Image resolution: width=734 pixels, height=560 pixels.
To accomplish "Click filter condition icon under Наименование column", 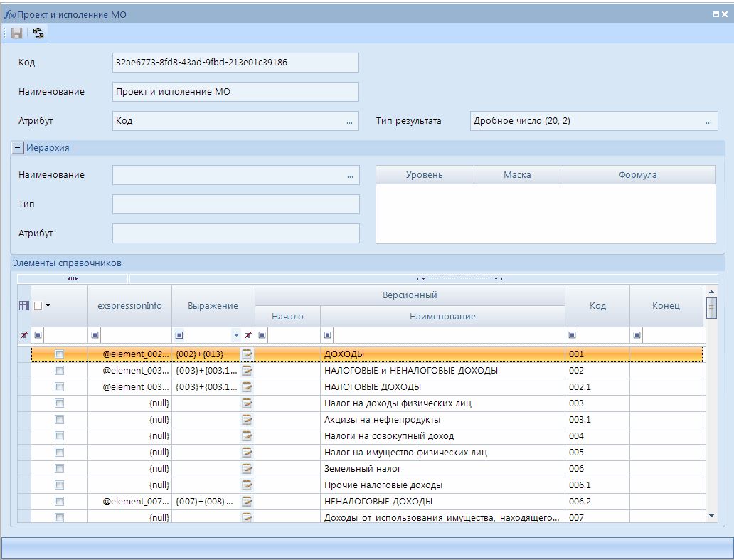I will [x=328, y=334].
